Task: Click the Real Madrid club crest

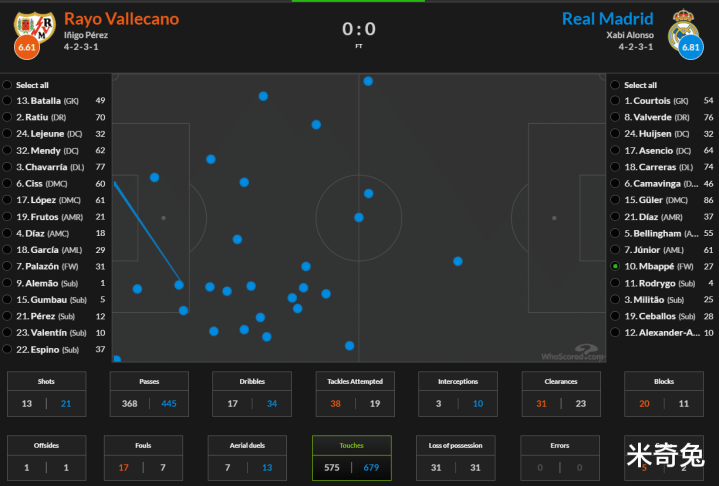Action: (683, 23)
